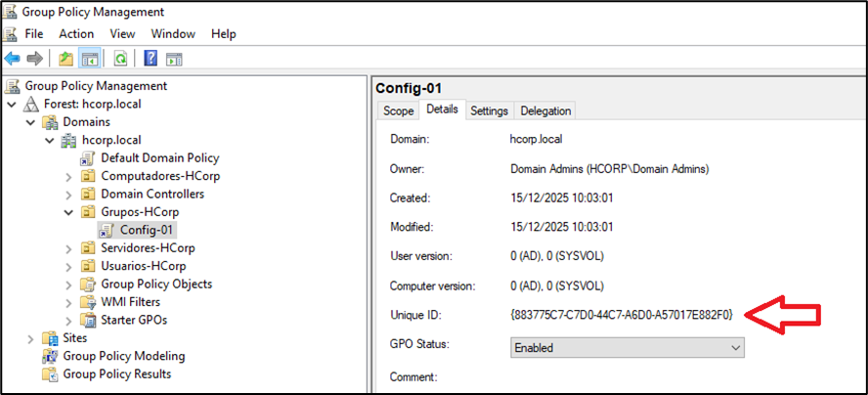Toggle the Show/Hide Console Tree icon
The image size is (868, 395).
(x=88, y=59)
